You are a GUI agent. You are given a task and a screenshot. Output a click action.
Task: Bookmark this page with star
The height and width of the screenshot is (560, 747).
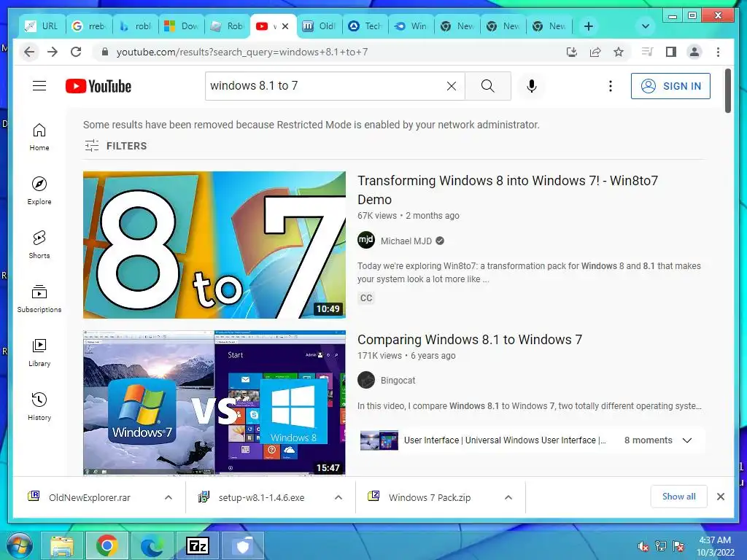pyautogui.click(x=619, y=52)
